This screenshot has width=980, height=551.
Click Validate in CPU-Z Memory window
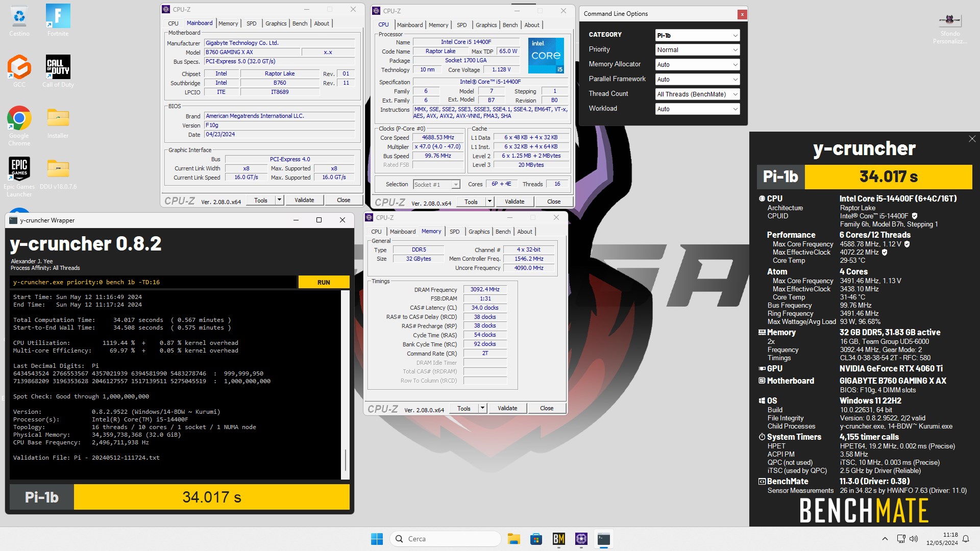coord(507,408)
